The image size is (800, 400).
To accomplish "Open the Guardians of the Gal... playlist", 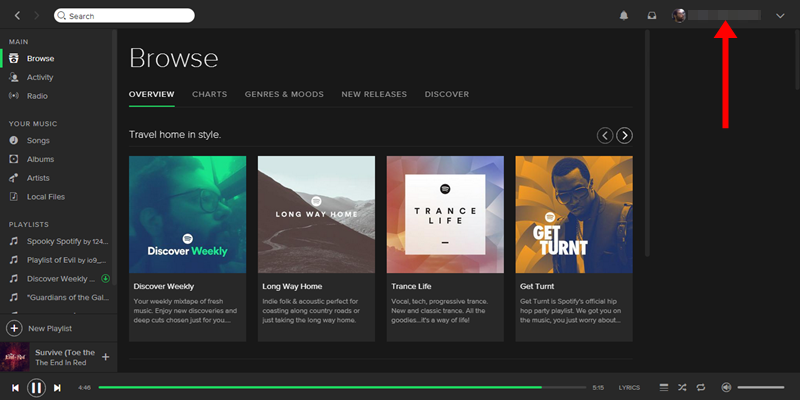I will click(x=68, y=297).
